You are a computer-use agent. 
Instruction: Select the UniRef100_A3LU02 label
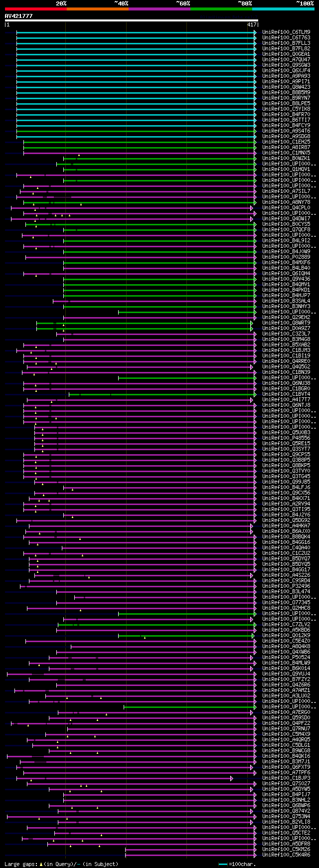(x=286, y=696)
